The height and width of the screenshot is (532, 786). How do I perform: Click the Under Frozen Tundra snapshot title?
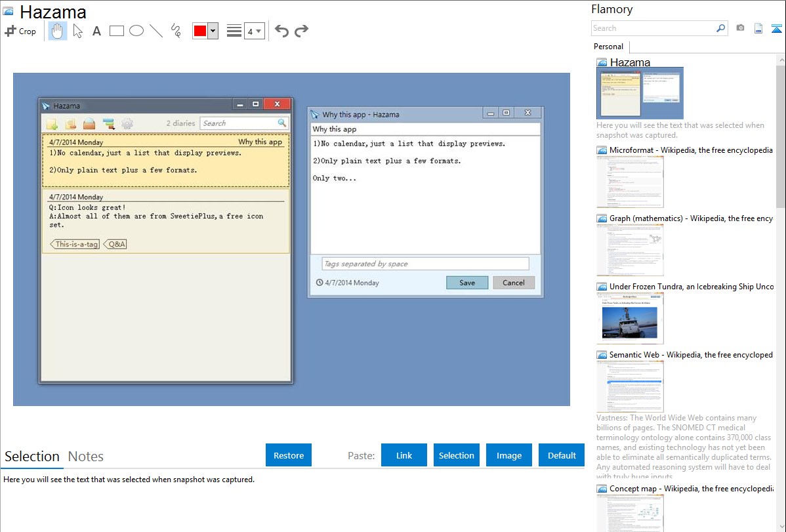coord(692,286)
